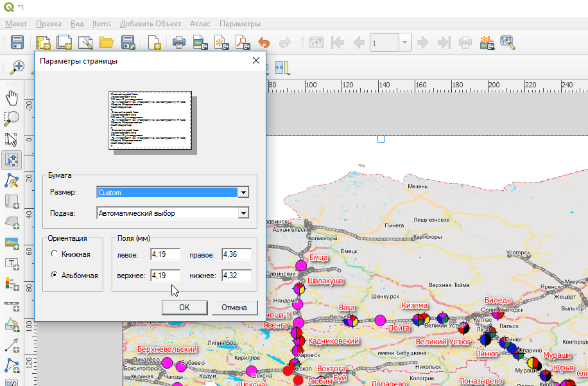Select the Add Scale Bar tool
The width and height of the screenshot is (588, 386).
(12, 304)
